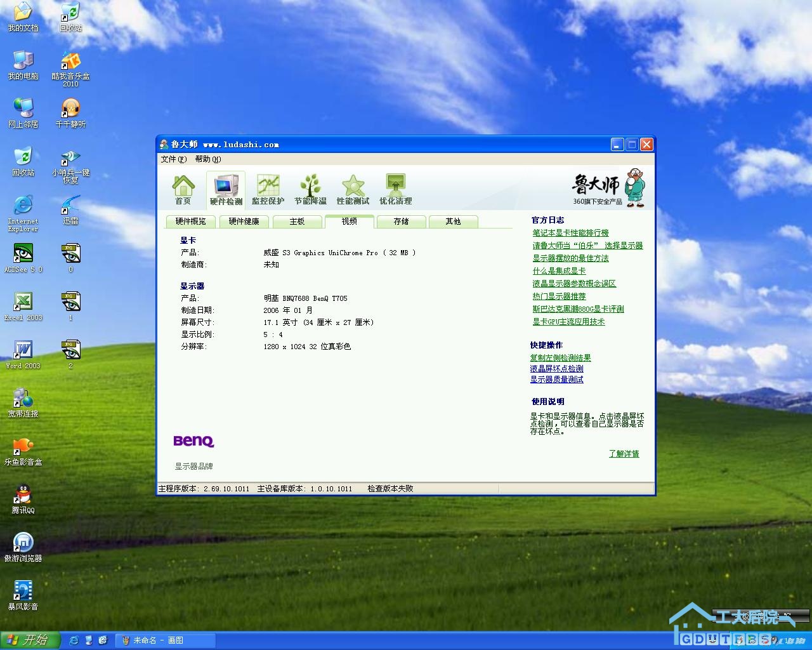Viewport: 812px width, 650px height.
Task: Click the 复制左侧检测结果 link
Action: (x=560, y=358)
